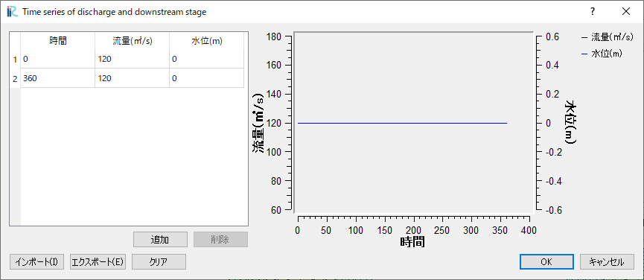Click the blue line in the chart

[x=402, y=123]
